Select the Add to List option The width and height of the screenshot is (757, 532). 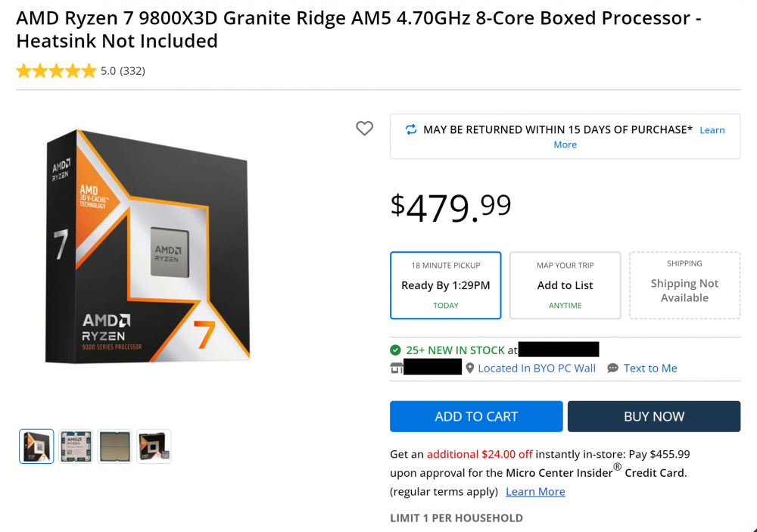[565, 285]
